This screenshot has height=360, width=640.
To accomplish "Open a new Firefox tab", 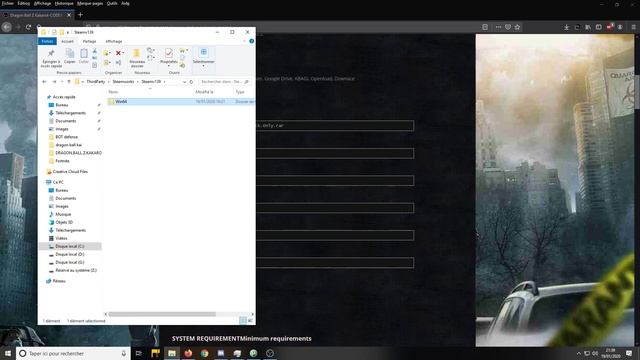I will pos(80,15).
